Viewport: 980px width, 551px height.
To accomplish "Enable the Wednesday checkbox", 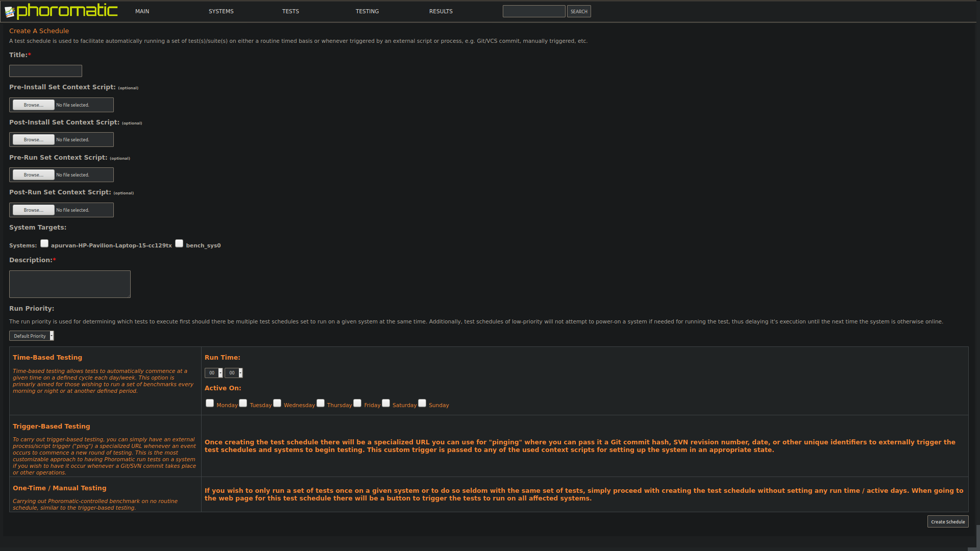I will 277,403.
